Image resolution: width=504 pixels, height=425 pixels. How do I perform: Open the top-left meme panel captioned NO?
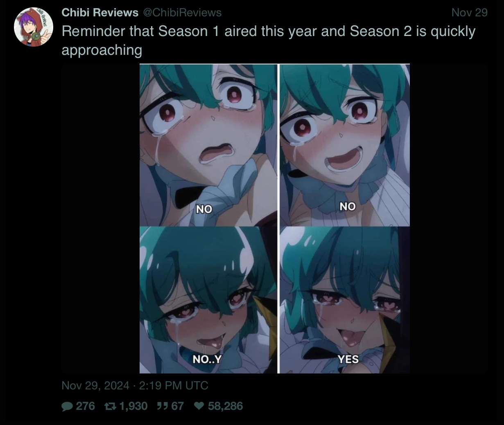click(x=208, y=145)
